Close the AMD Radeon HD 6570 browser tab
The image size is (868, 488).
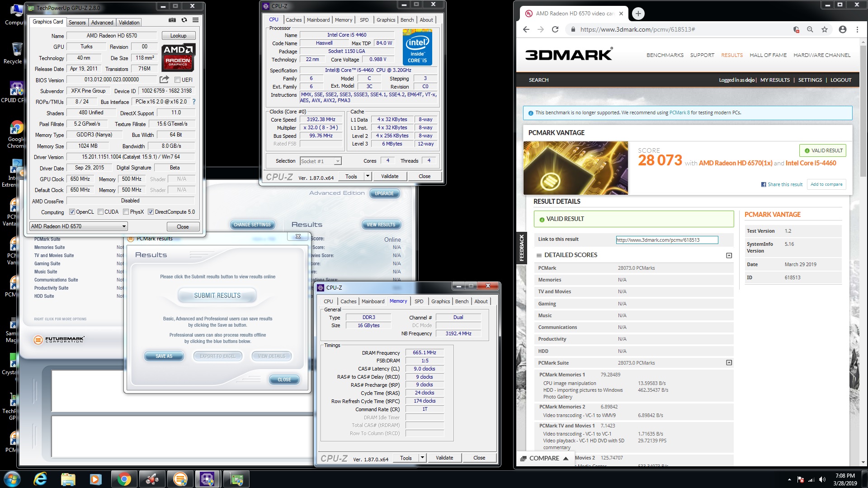(621, 14)
